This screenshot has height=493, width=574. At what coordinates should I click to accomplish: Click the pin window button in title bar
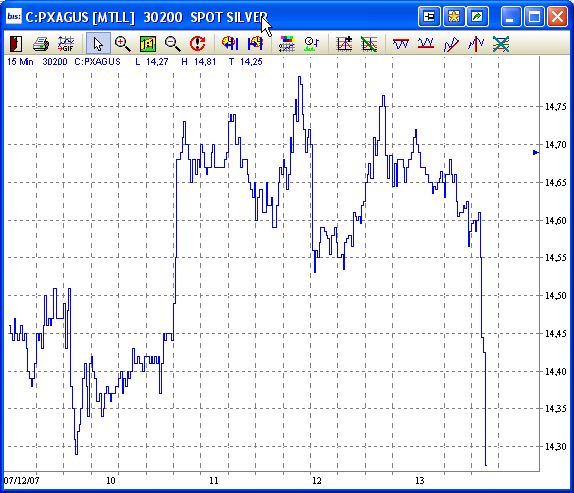click(429, 17)
